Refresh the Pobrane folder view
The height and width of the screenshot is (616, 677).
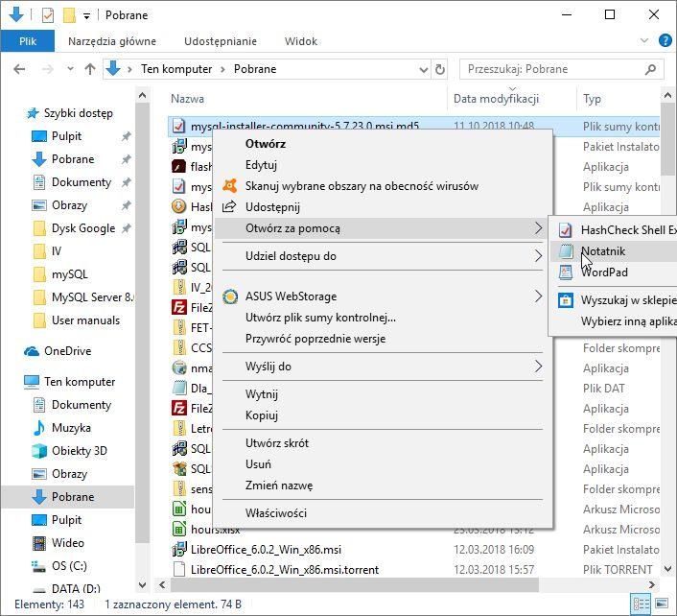[x=439, y=69]
